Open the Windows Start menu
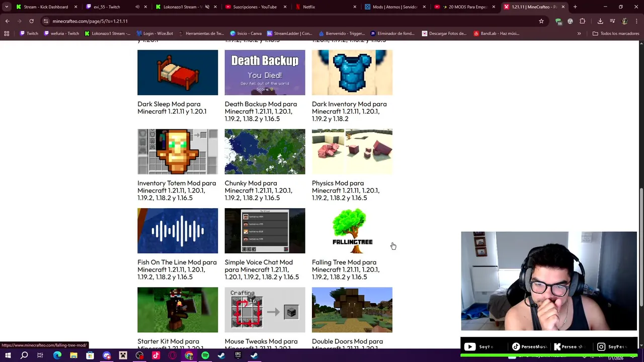 pos(8,355)
